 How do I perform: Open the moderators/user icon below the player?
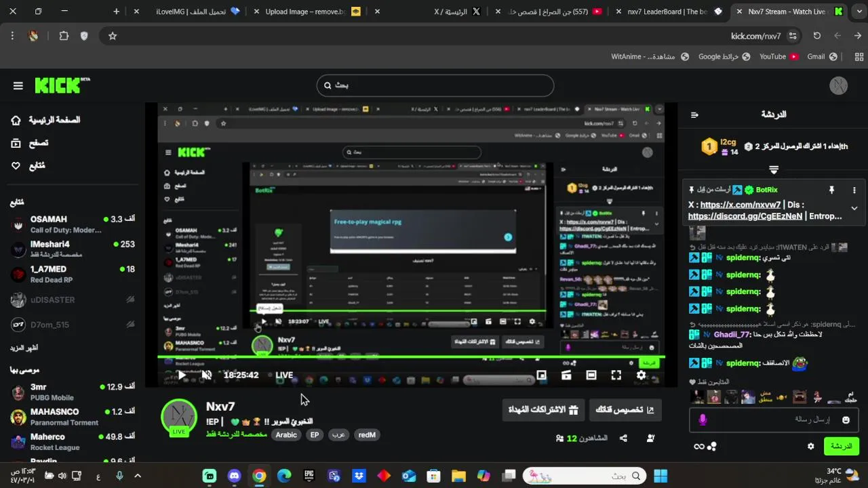[x=650, y=439]
